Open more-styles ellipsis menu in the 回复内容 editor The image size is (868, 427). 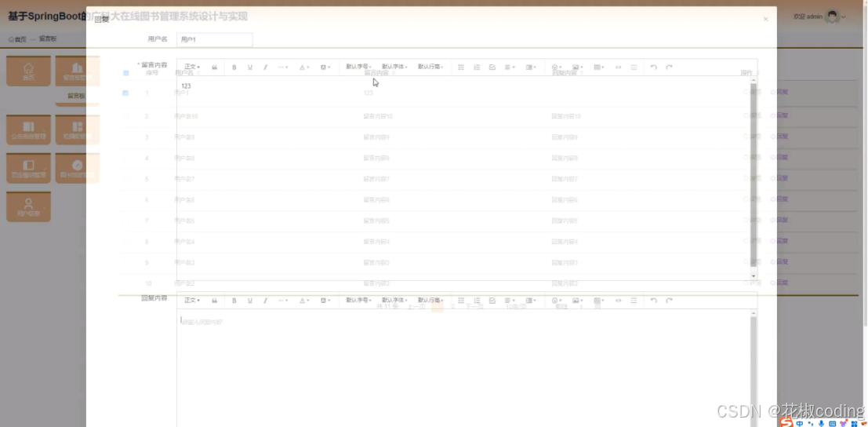tap(283, 300)
